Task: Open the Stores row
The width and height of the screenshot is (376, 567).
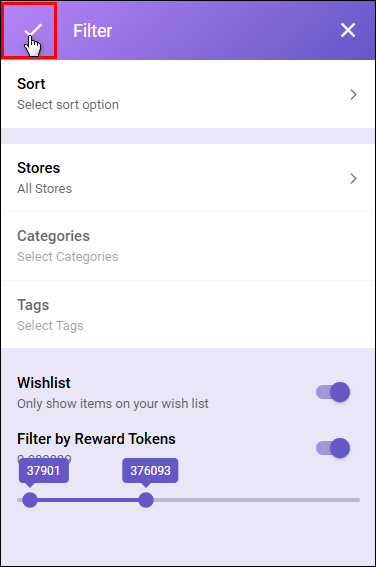Action: pos(188,178)
